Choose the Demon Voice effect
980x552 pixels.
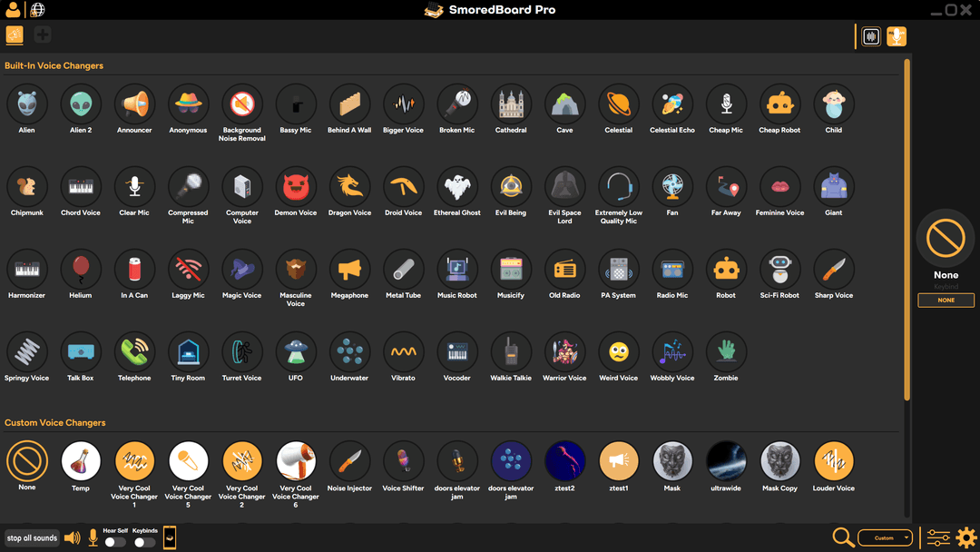[296, 187]
